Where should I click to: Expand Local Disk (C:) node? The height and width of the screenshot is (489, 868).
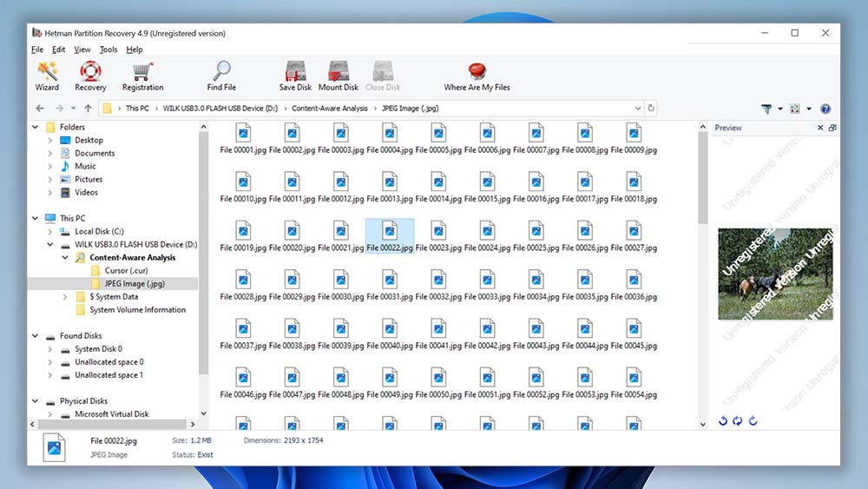[49, 232]
